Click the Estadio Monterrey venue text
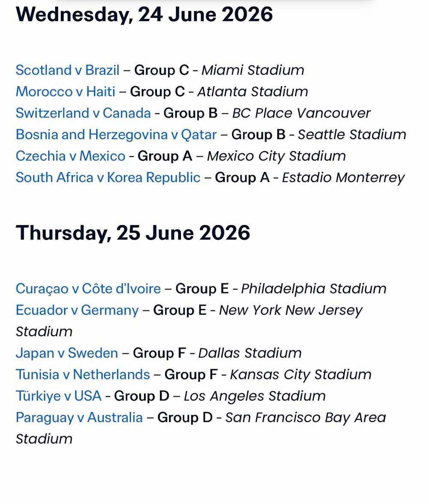429x504 pixels. click(x=343, y=177)
